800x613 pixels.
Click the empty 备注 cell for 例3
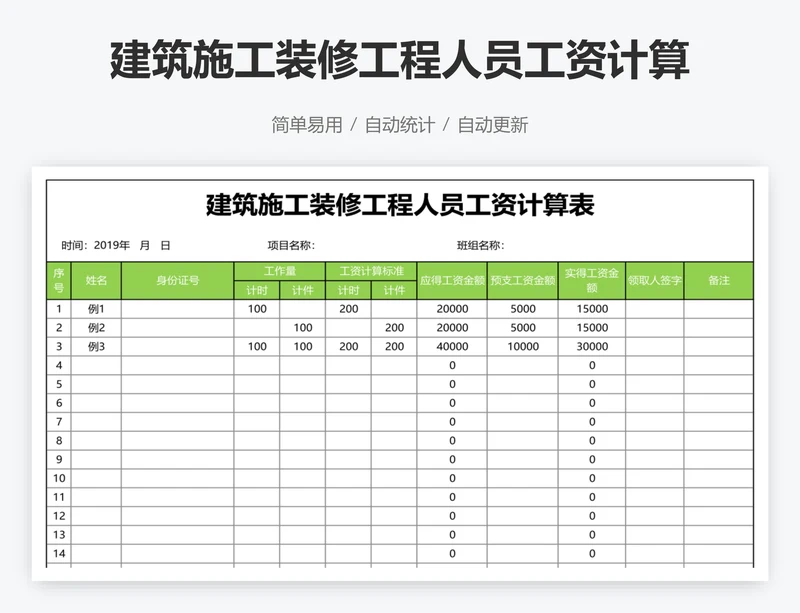(x=719, y=347)
